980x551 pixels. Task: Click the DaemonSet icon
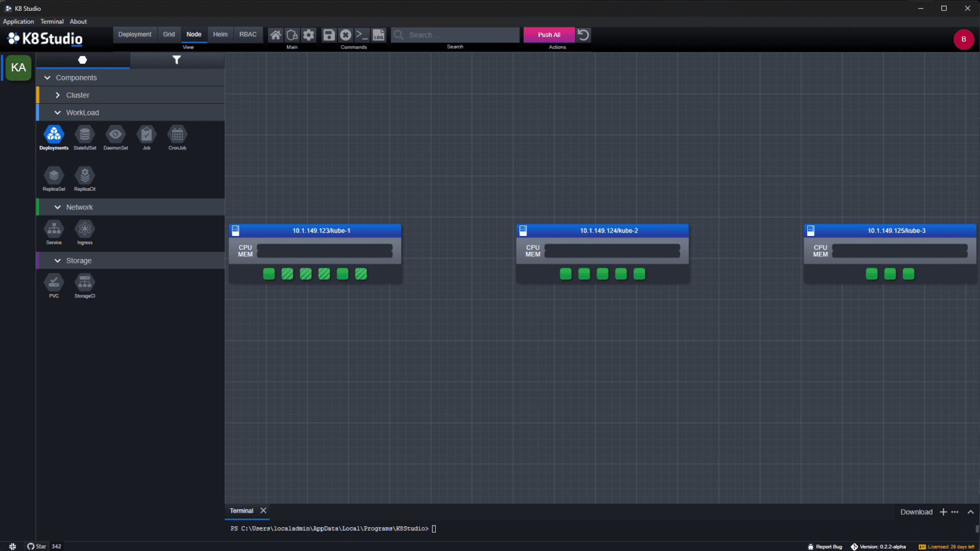point(115,134)
